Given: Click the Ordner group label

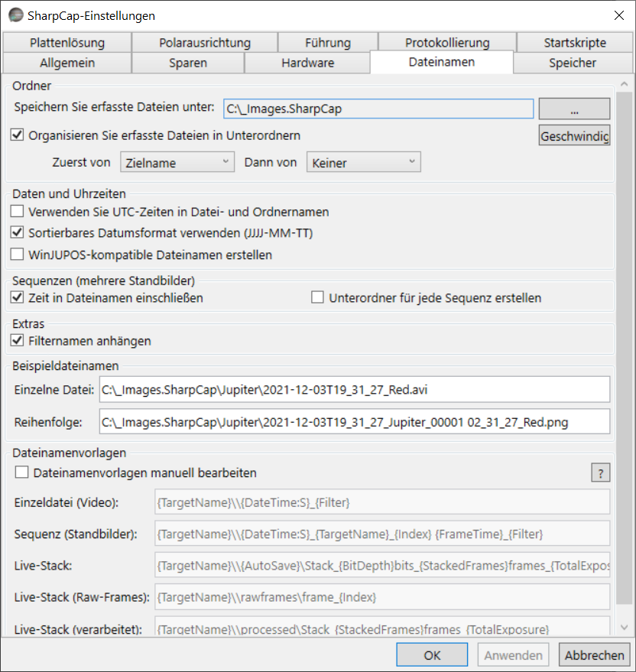Looking at the screenshot, I should (x=31, y=86).
